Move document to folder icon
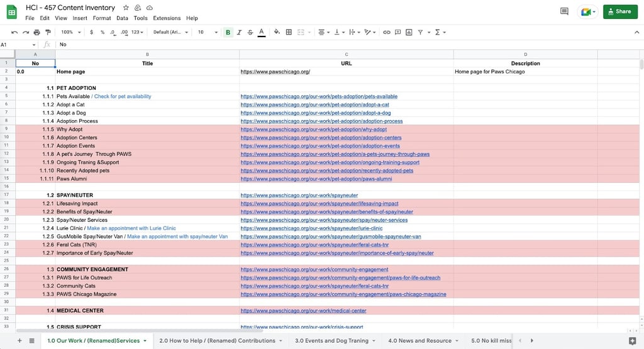 (138, 8)
